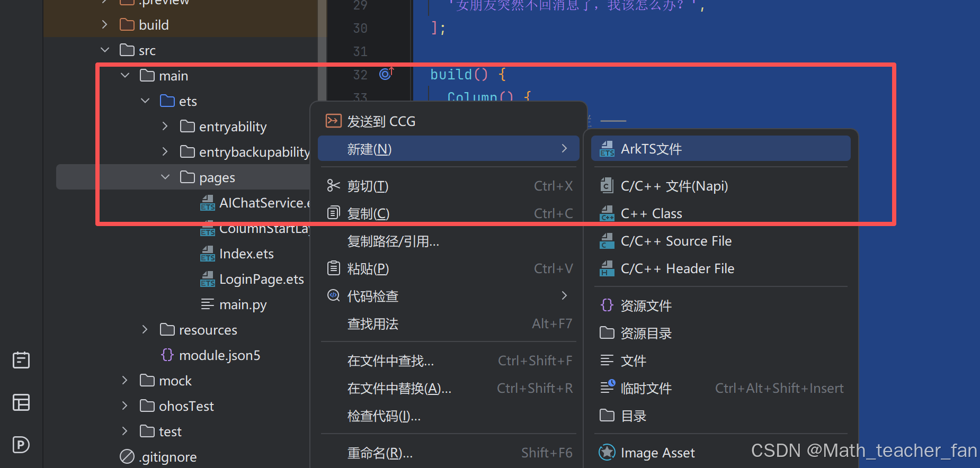Click the note-shaped icon in the left tool strip
This screenshot has height=468, width=980.
pos(21,360)
